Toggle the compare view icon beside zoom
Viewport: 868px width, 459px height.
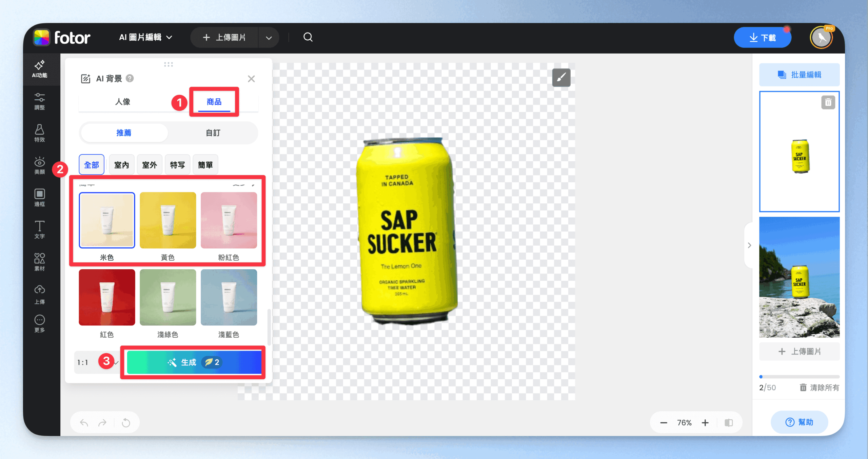729,423
